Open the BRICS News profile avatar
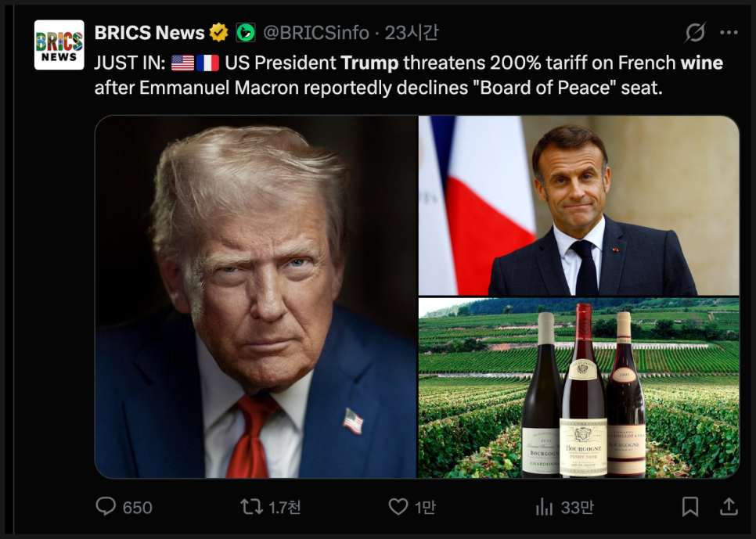 coord(59,45)
